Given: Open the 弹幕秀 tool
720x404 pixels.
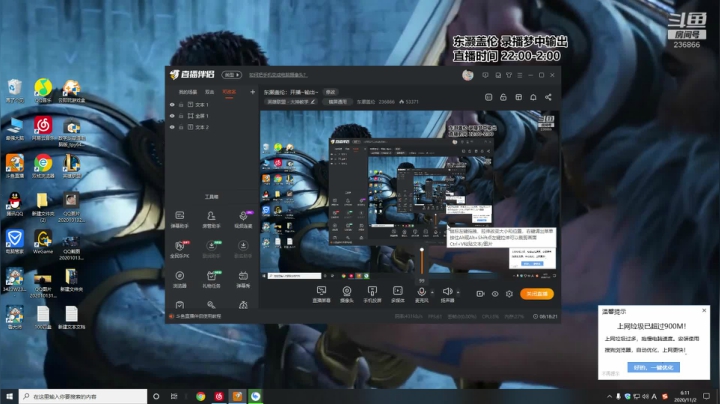Looking at the screenshot, I should tap(243, 279).
